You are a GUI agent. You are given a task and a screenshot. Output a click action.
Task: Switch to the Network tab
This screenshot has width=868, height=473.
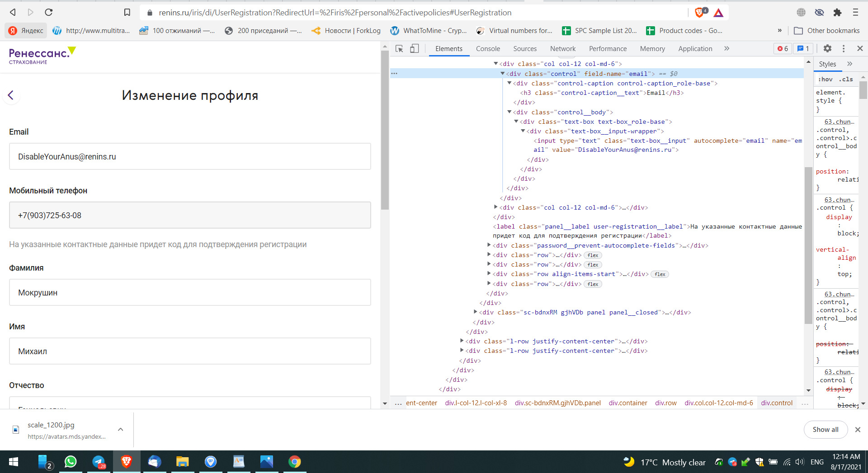(x=562, y=49)
